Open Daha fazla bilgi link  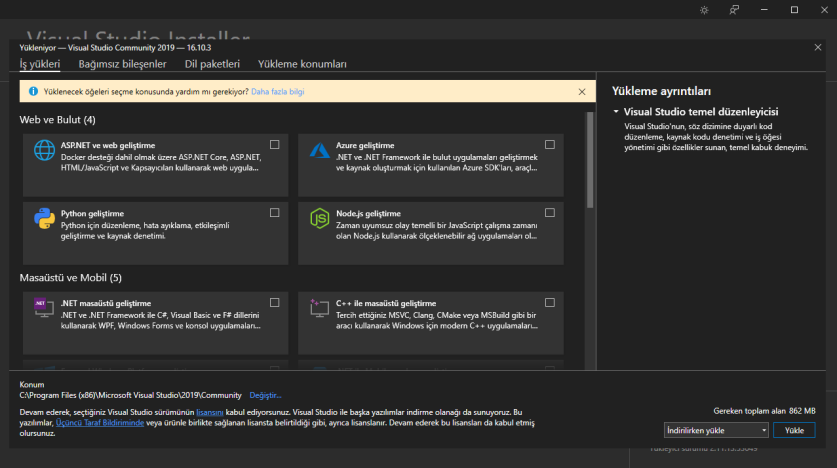click(x=278, y=92)
